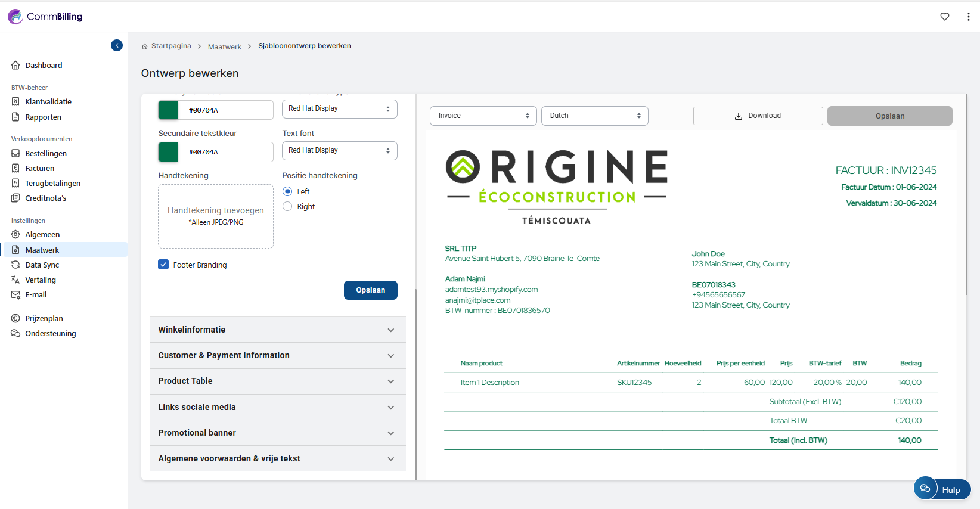Viewport: 980px width, 509px height.
Task: Click the Secundaire tekstkleur green swatch
Action: pyautogui.click(x=168, y=152)
